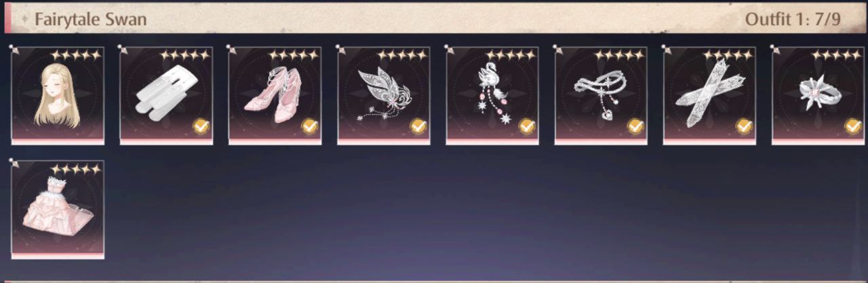Select the pink ruffled dress item
This screenshot has height=283, width=868.
coord(58,209)
